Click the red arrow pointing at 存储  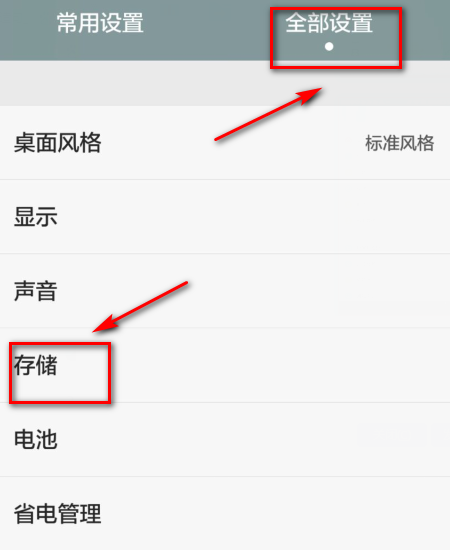[x=140, y=307]
